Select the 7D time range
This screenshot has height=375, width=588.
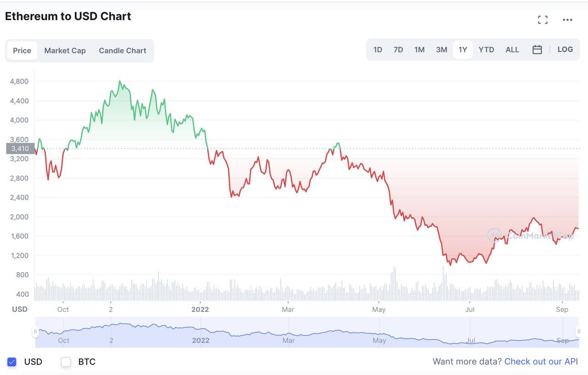click(x=398, y=50)
